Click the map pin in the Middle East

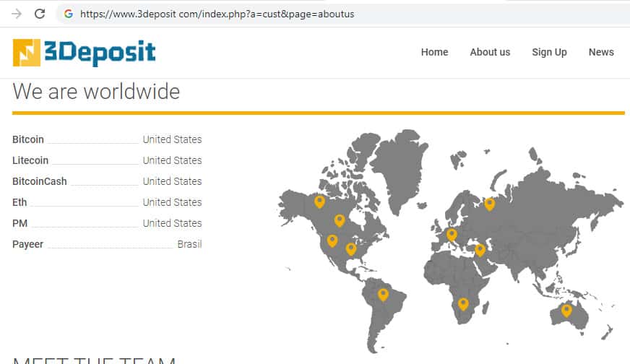[480, 250]
